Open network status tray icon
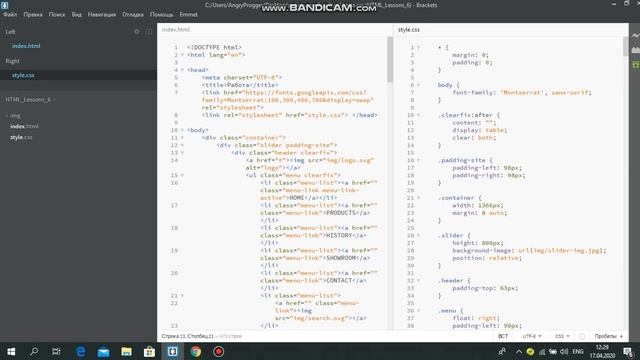Viewport: 640px width, 360px height. [x=542, y=351]
